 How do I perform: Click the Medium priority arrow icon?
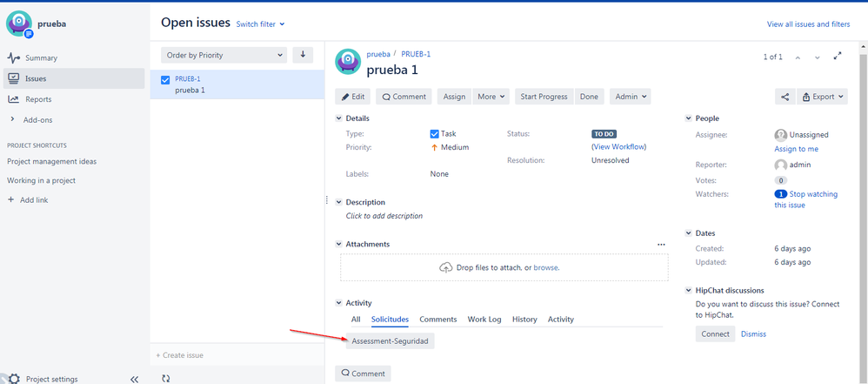click(435, 147)
